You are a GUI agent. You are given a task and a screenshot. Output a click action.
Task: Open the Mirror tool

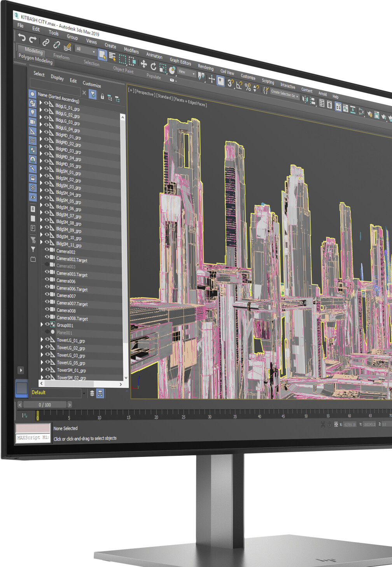(305, 100)
